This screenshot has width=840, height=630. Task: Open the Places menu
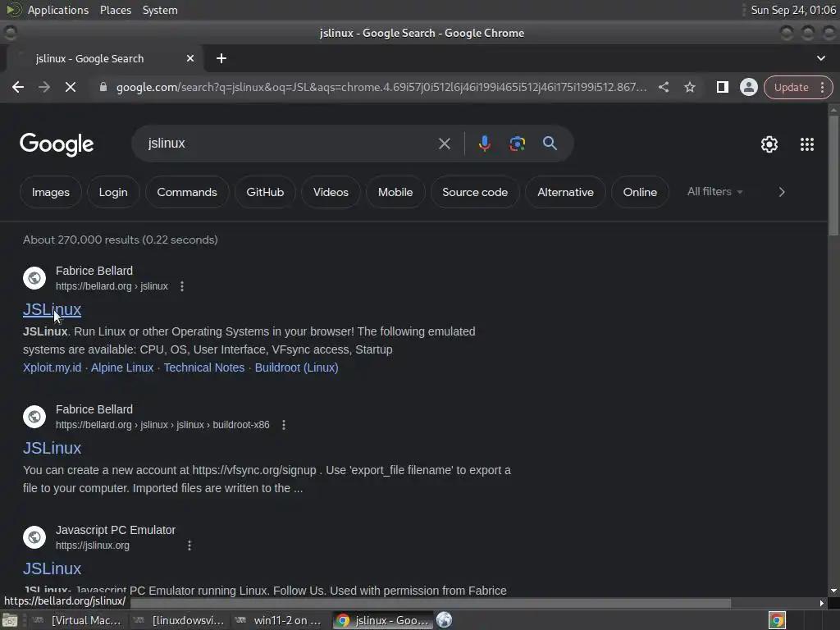pyautogui.click(x=115, y=10)
